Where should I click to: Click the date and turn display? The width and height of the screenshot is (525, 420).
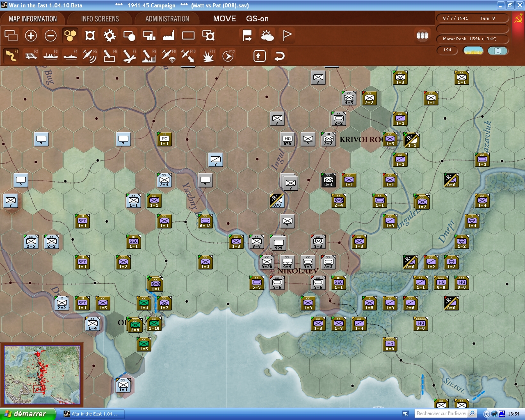pos(473,18)
